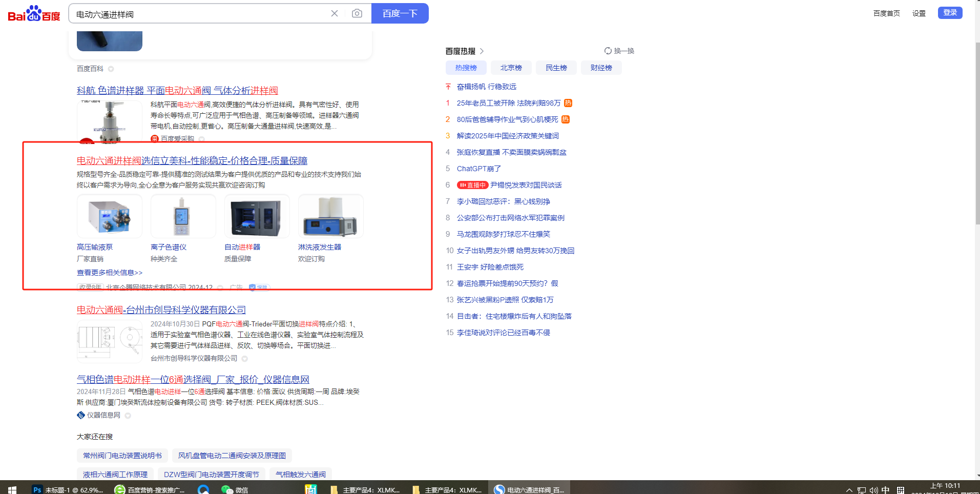980x494 pixels.
Task: Open hot search 马龙围观陈梦打球忍不住爆笑
Action: 504,234
